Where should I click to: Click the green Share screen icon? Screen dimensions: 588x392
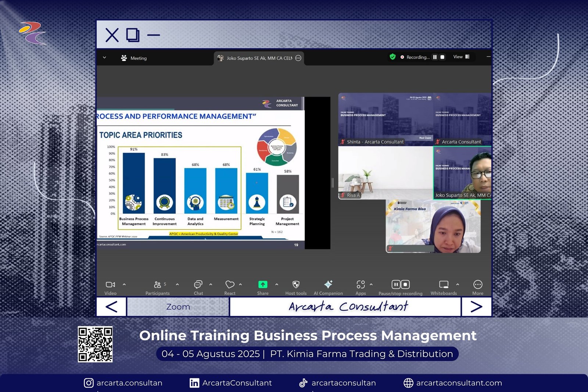(x=263, y=285)
